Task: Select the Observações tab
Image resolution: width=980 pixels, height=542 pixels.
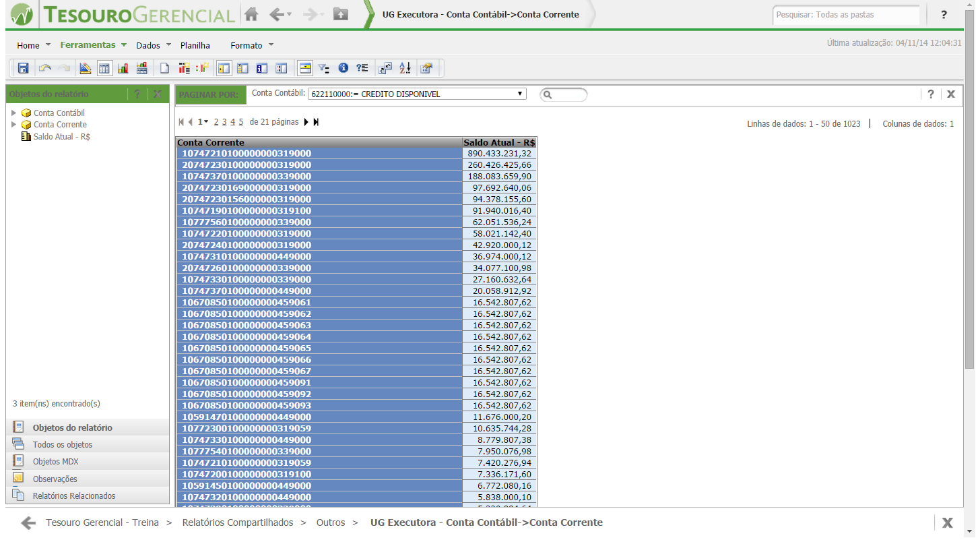Action: point(88,479)
